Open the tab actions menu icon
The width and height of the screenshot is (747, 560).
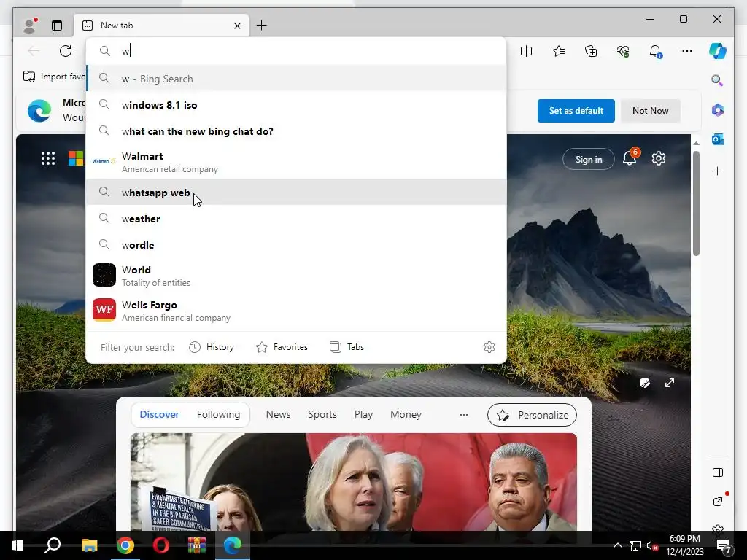57,26
